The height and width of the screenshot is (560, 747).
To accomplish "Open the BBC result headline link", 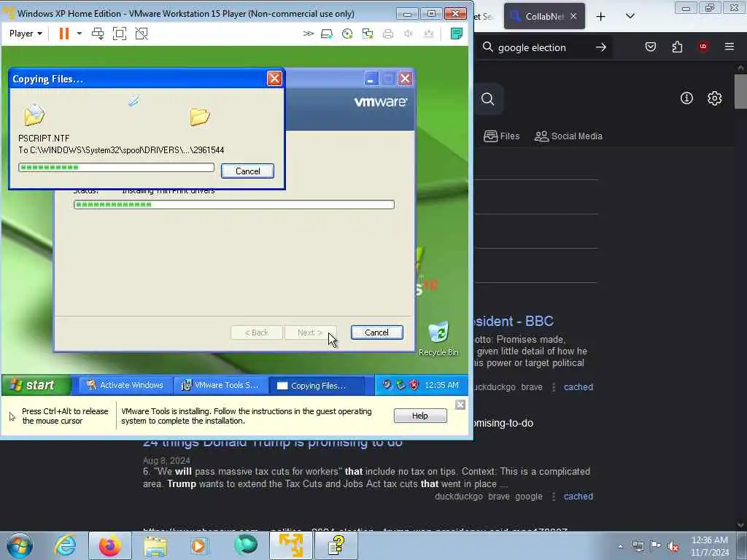I will click(514, 321).
